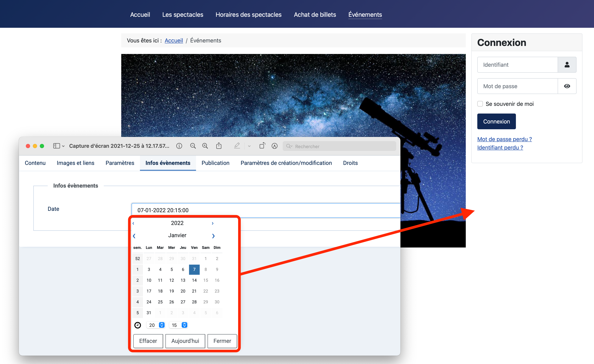Toggle the markup toolbar circle-A icon
The height and width of the screenshot is (364, 594).
pos(275,146)
